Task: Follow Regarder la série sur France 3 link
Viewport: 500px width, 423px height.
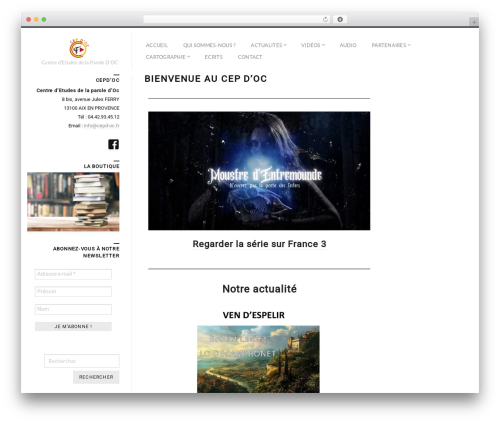Action: coord(259,244)
